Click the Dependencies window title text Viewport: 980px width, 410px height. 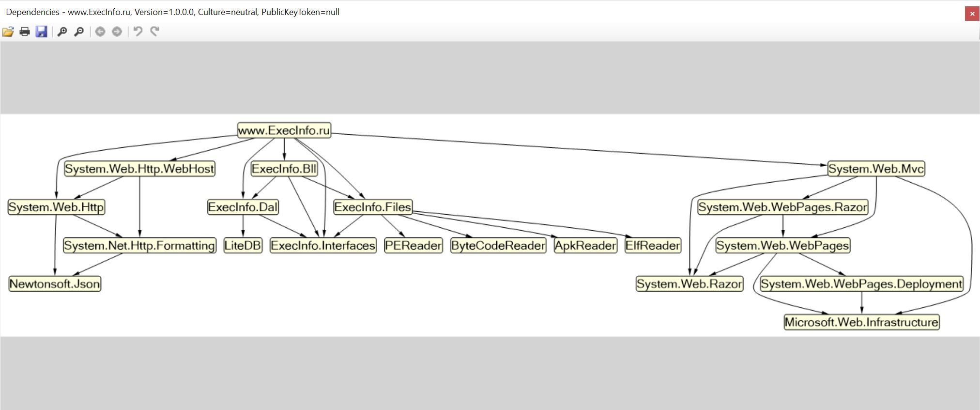[172, 12]
